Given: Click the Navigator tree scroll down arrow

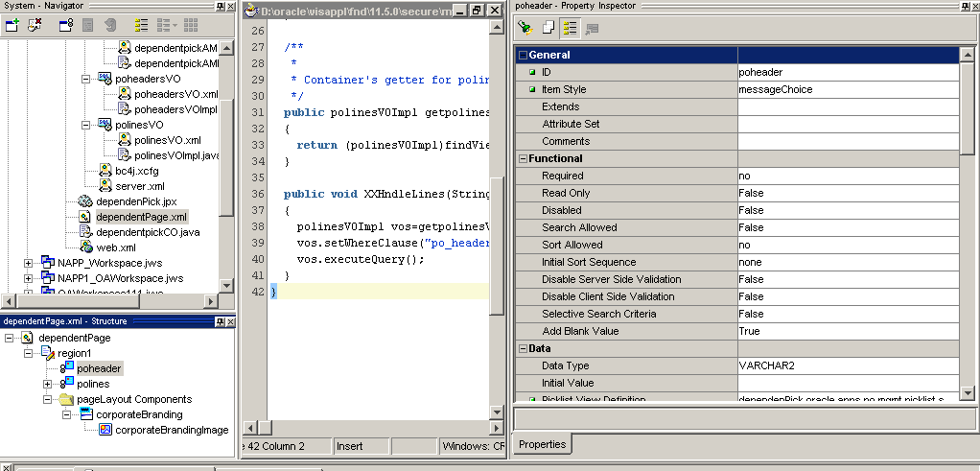Looking at the screenshot, I should coord(226,285).
